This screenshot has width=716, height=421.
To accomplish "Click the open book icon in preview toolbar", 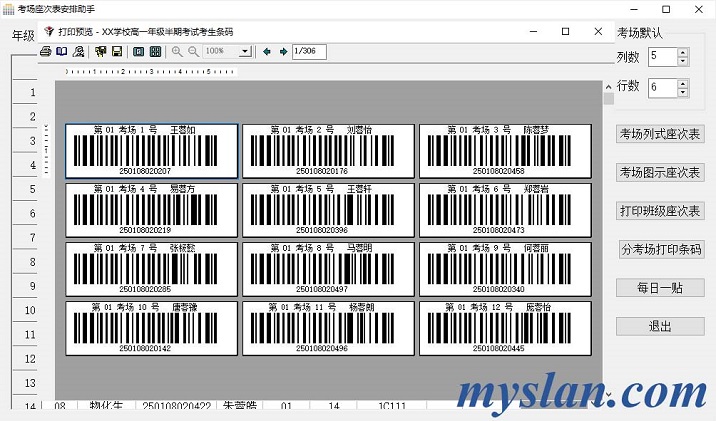I will pyautogui.click(x=62, y=51).
